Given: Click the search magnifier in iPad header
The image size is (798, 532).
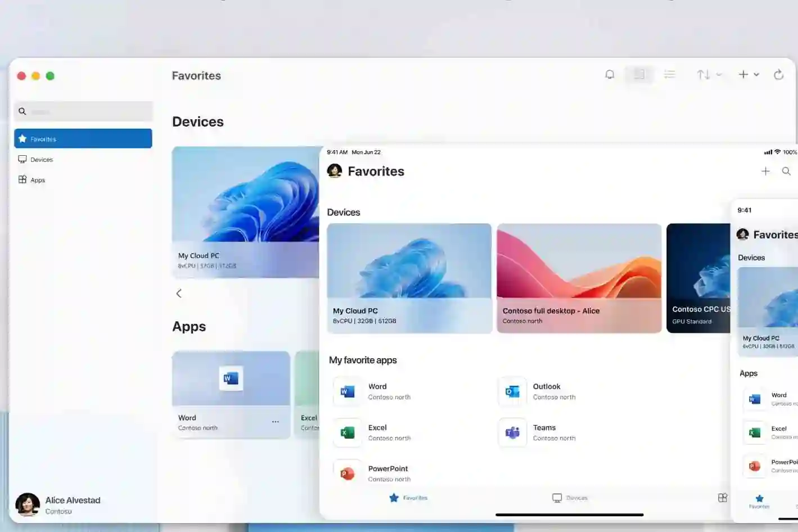Looking at the screenshot, I should 786,171.
